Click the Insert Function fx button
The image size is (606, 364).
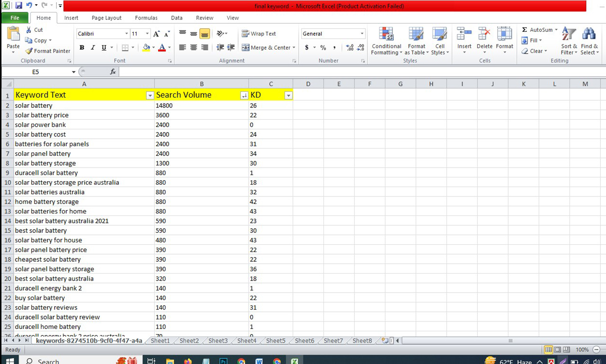coord(112,71)
